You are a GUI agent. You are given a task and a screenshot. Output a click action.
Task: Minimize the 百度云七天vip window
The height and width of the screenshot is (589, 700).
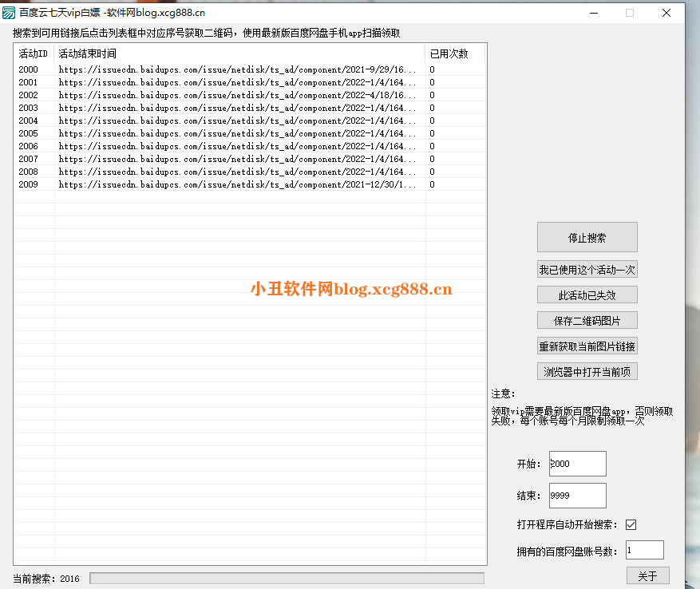[594, 13]
